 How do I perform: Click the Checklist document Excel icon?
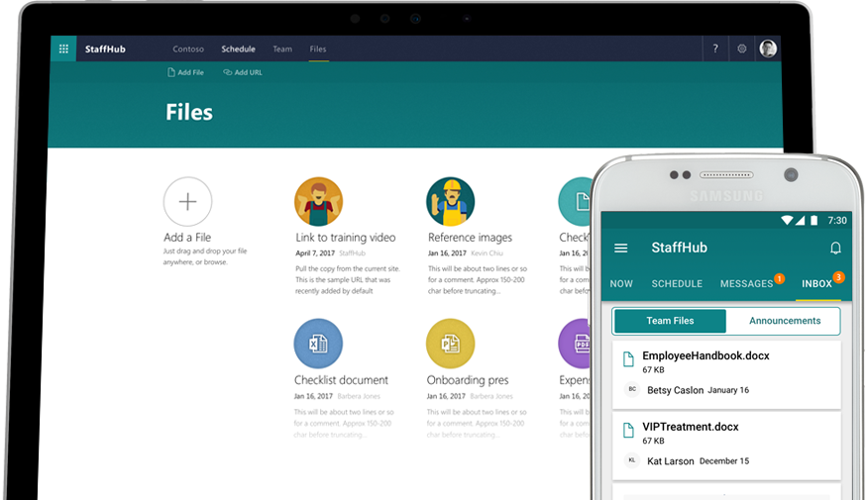318,344
